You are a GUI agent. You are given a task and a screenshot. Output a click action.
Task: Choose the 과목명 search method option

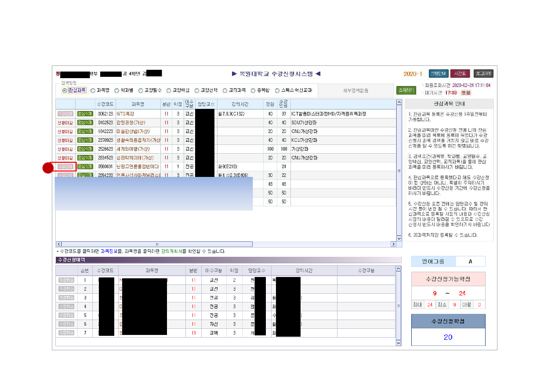pos(93,91)
